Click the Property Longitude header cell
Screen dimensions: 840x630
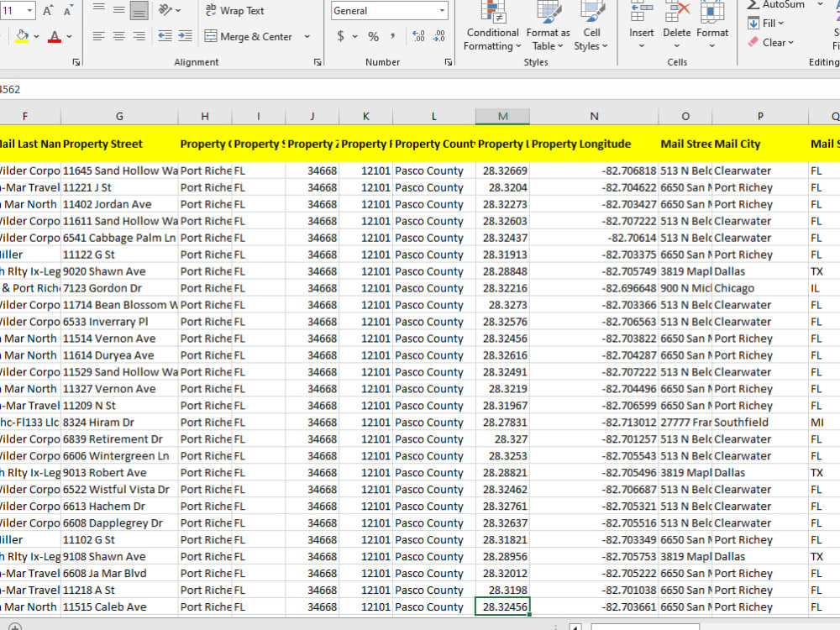click(594, 144)
